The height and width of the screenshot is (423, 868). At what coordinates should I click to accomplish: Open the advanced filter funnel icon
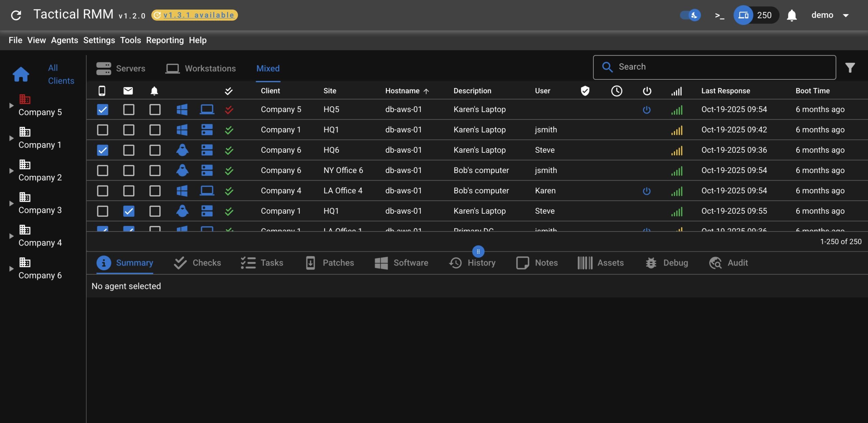click(x=850, y=68)
